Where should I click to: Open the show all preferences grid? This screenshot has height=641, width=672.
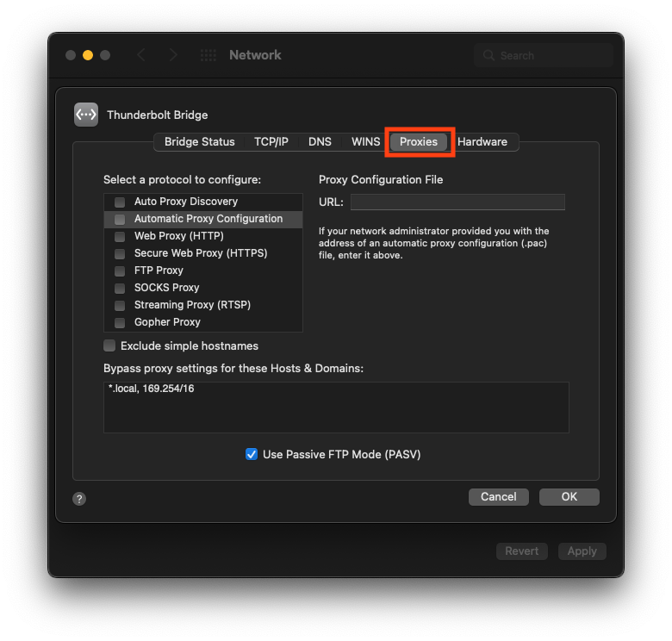click(208, 55)
